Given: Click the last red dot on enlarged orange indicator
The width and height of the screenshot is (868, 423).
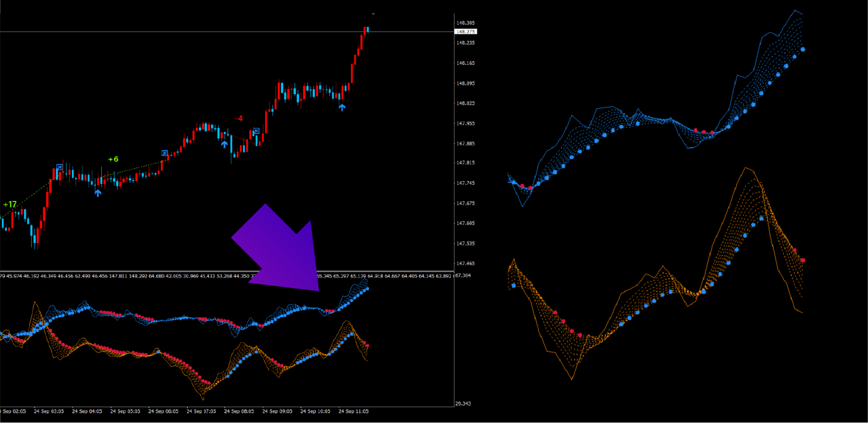Looking at the screenshot, I should tap(803, 261).
